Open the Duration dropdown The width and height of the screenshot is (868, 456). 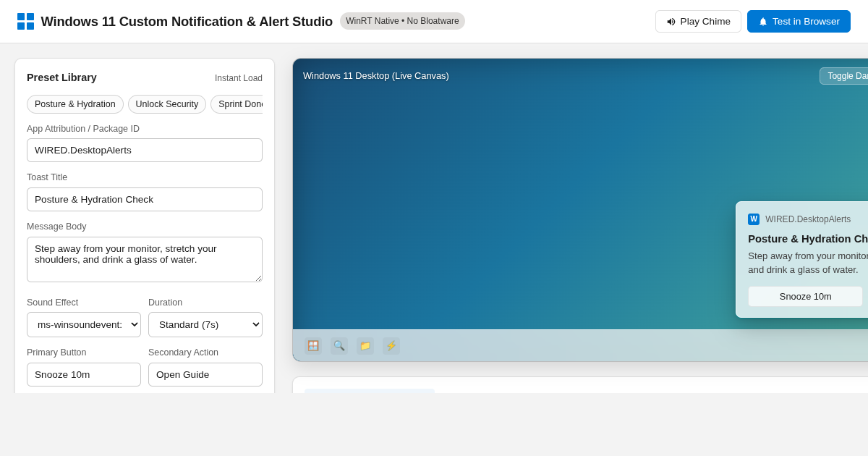[205, 325]
